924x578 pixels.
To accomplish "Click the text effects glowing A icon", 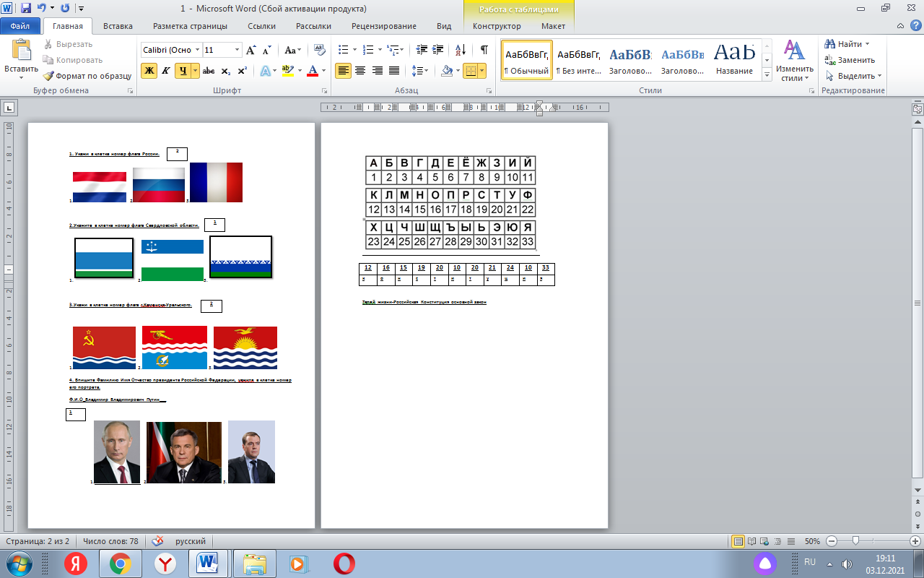I will coord(265,70).
